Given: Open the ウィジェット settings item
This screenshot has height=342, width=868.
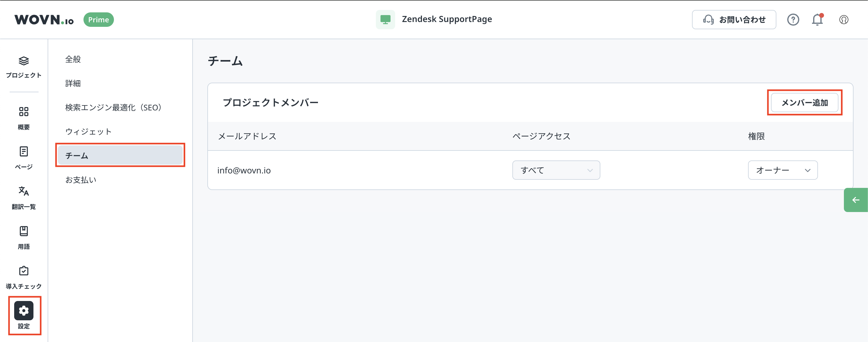Looking at the screenshot, I should tap(88, 131).
